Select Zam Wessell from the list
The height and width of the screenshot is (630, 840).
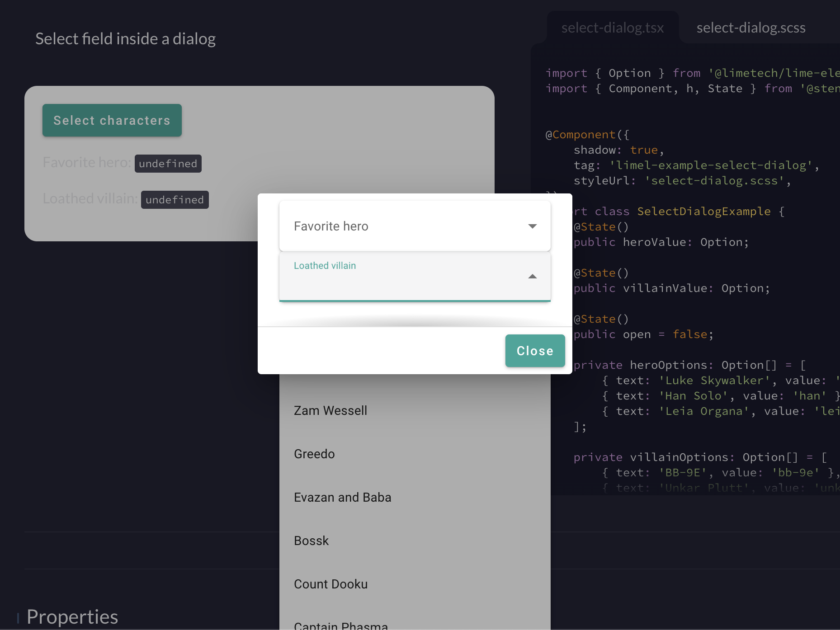point(330,410)
